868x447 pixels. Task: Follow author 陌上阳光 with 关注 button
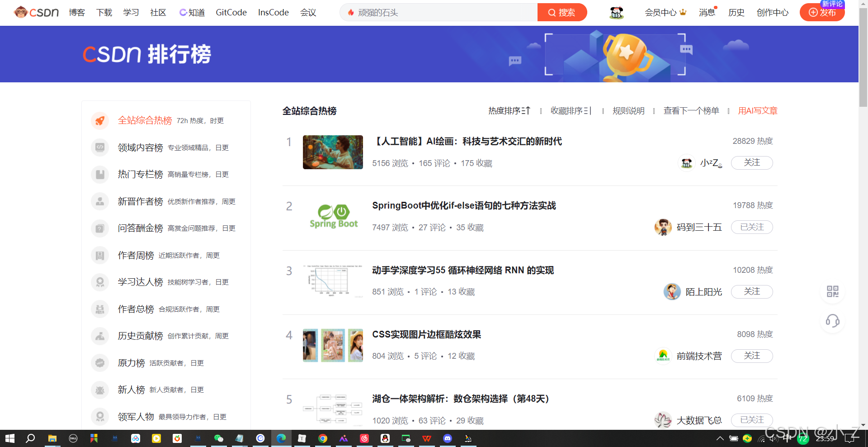(752, 292)
